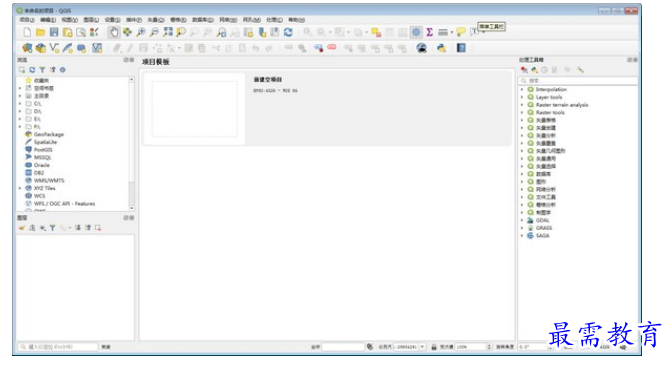Viewport: 670px width, 366px height.
Task: Select the Zoom Out magnifier tool
Action: 154,32
